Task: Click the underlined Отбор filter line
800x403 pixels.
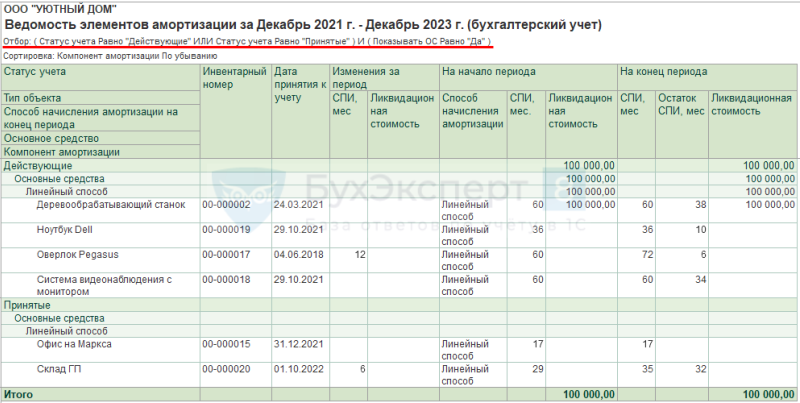Action: (247, 41)
